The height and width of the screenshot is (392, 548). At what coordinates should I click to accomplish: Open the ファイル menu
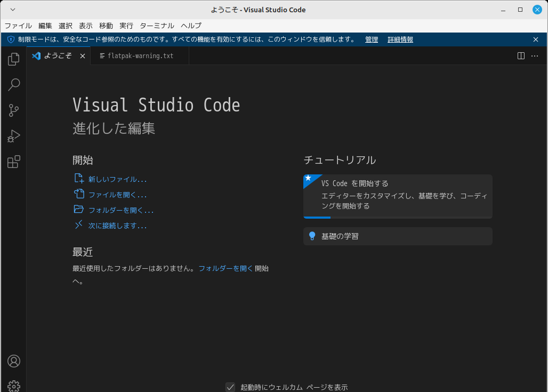(18, 26)
